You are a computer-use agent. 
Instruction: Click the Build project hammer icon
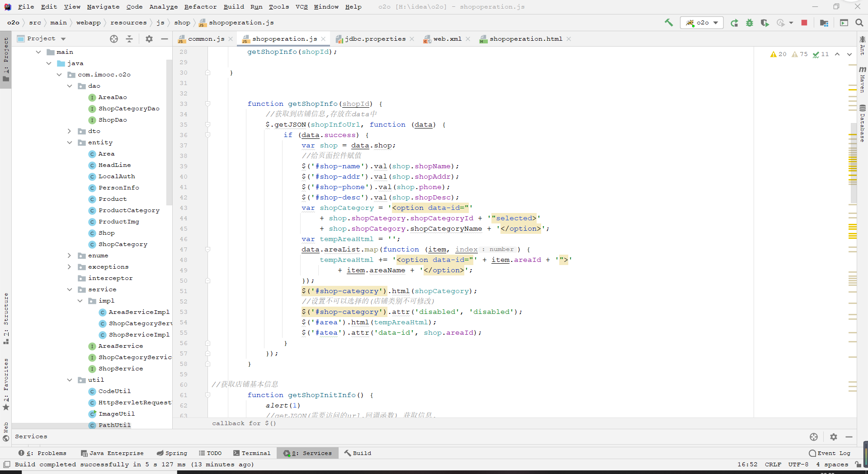pos(668,23)
